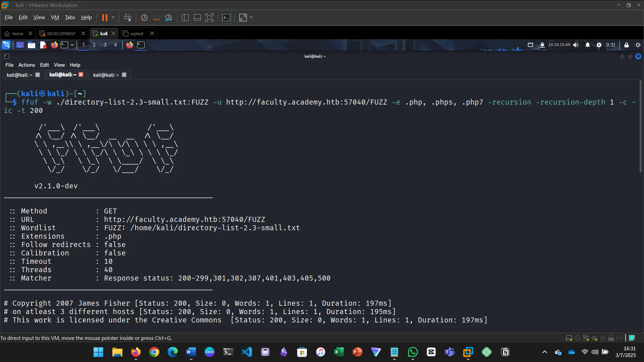This screenshot has width=644, height=362.
Task: Switch to workspace 2 in the Kali panel
Action: click(x=94, y=45)
